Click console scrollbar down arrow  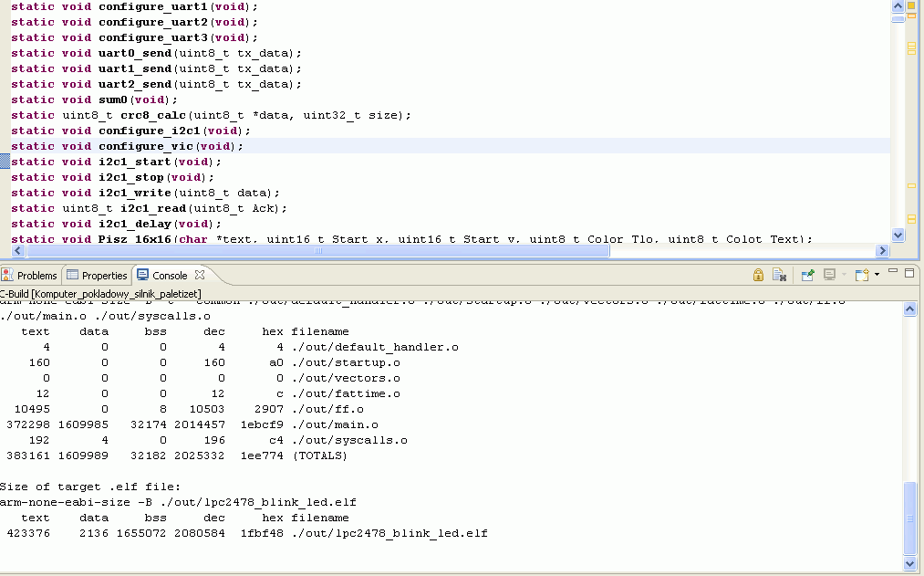click(x=909, y=563)
